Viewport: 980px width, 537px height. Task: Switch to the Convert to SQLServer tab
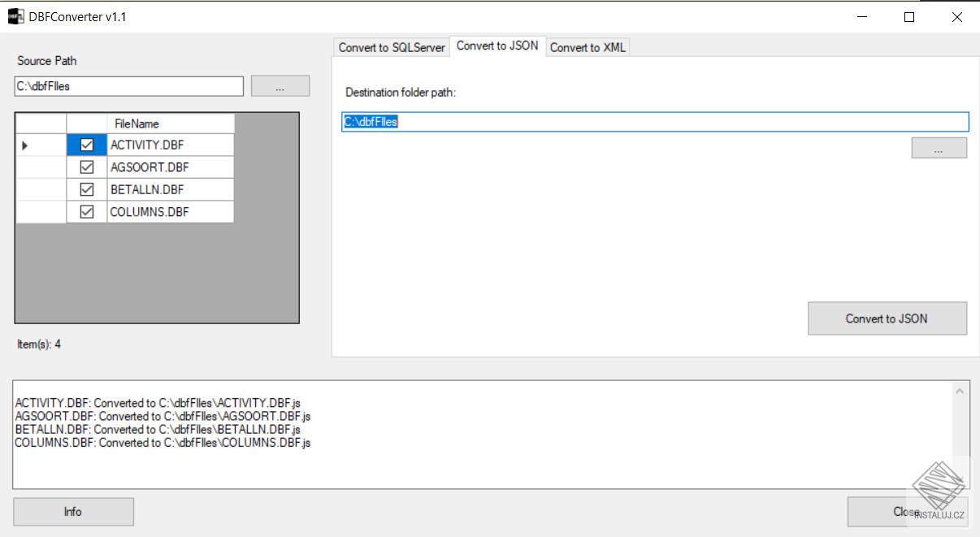point(392,47)
